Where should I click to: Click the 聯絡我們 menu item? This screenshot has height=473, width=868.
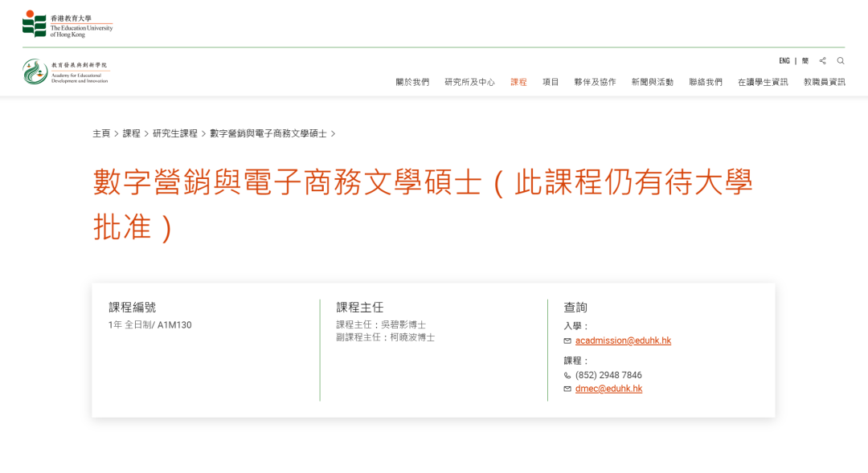pyautogui.click(x=706, y=82)
